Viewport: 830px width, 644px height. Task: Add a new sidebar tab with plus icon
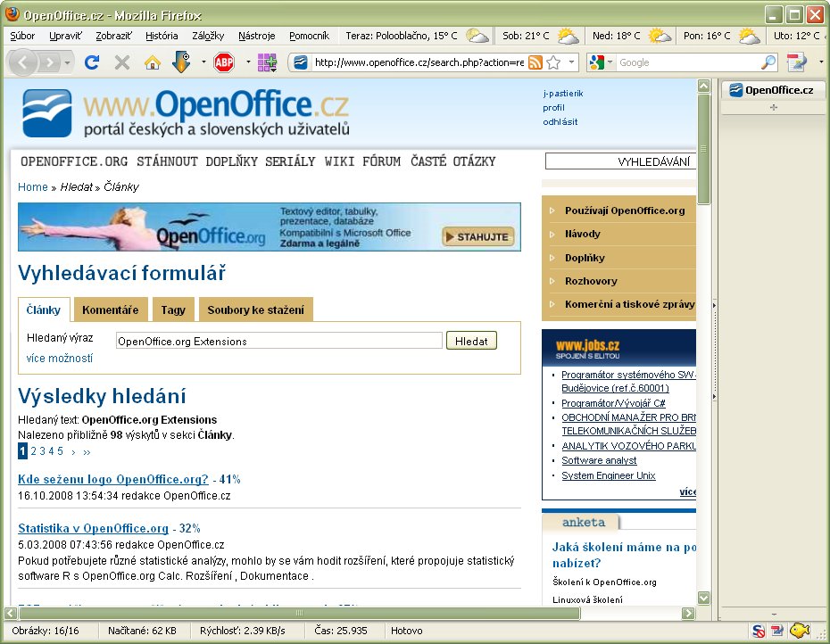774,107
